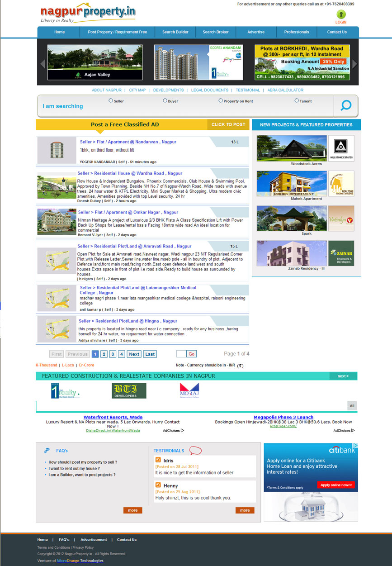Click the more button under Testimonials

tap(245, 510)
